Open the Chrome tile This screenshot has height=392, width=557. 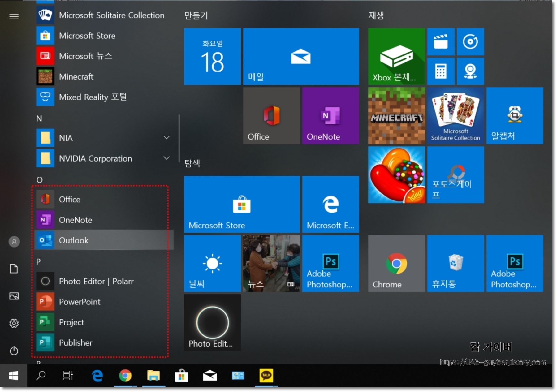coord(396,263)
